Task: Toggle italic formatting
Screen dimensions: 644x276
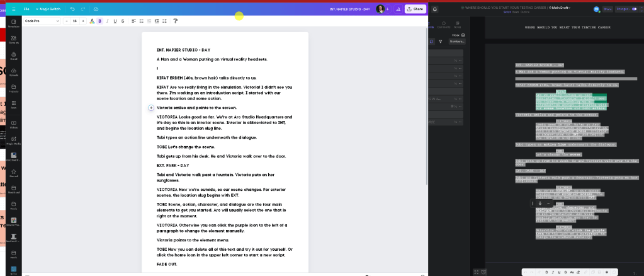Action: tap(108, 21)
